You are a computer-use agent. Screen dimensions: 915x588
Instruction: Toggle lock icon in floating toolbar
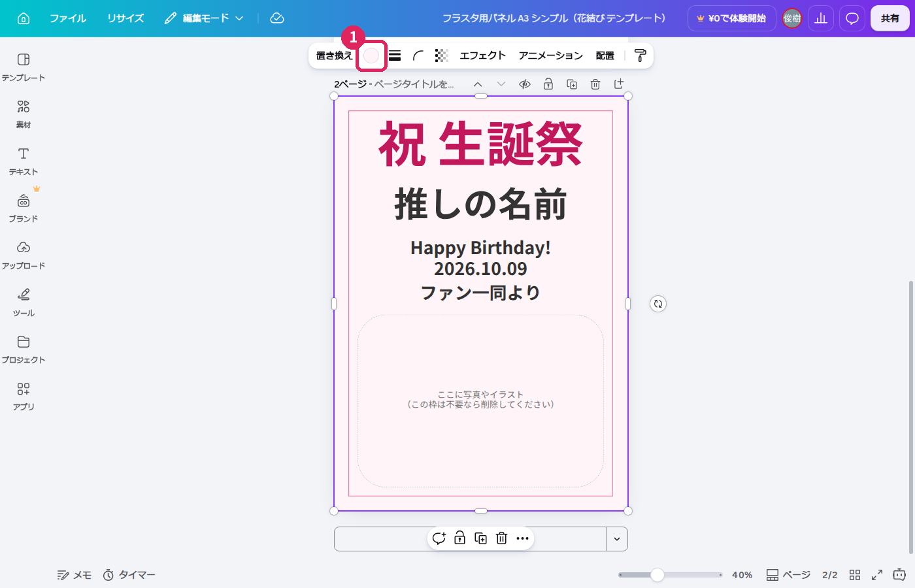(460, 538)
